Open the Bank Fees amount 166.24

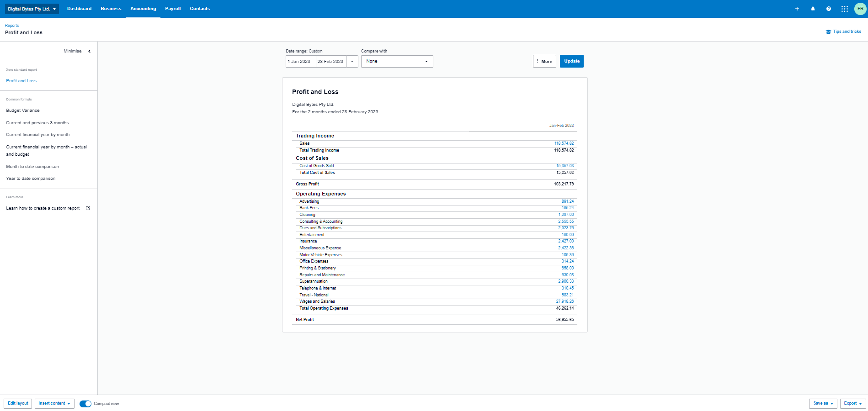tap(568, 208)
